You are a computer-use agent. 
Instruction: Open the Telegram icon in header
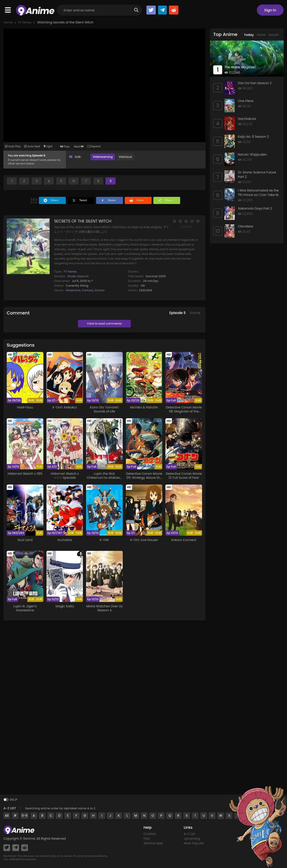click(x=162, y=10)
